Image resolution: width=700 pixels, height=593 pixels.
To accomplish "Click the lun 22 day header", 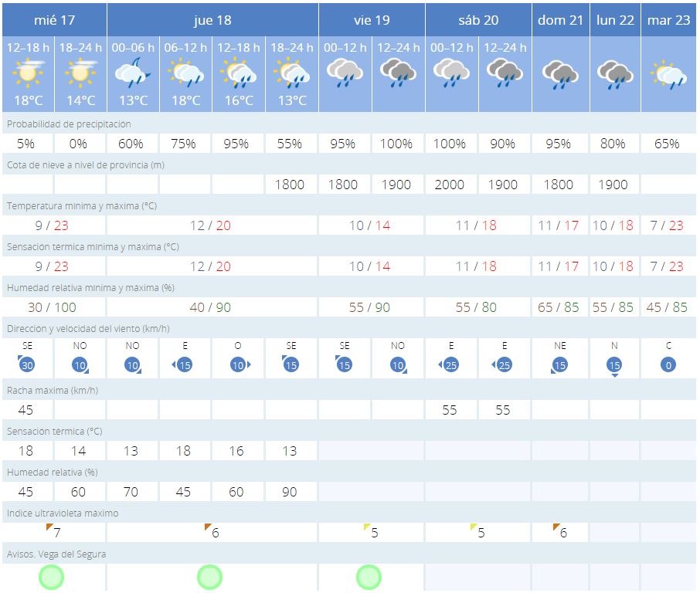I will pos(615,20).
